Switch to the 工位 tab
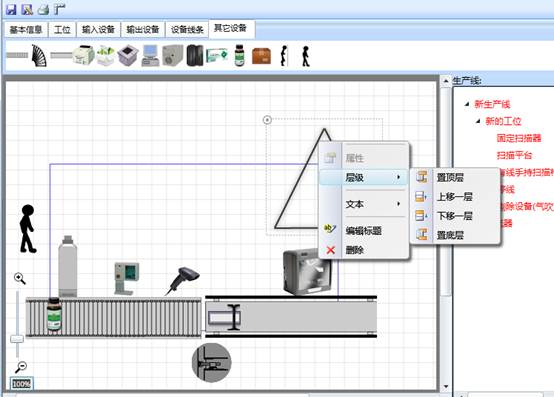The width and height of the screenshot is (554, 397). (62, 30)
